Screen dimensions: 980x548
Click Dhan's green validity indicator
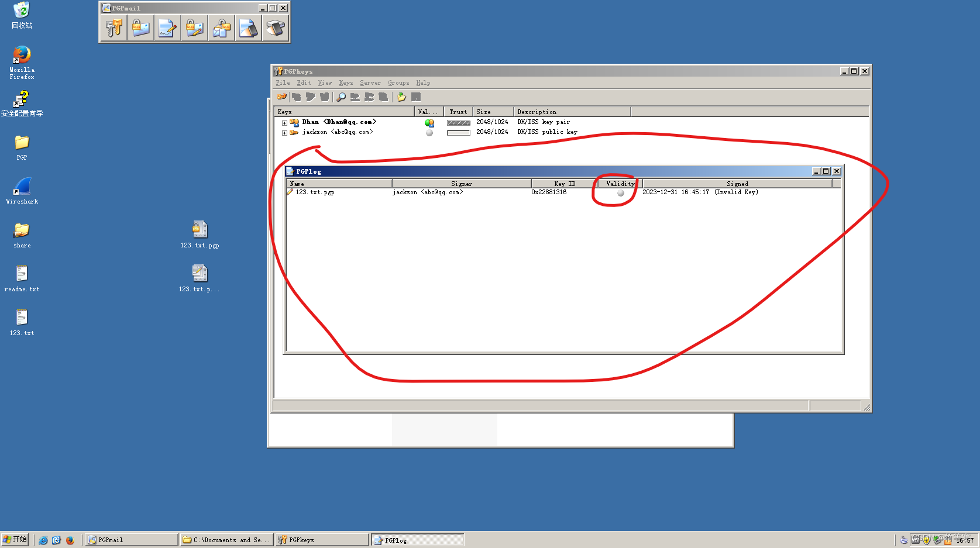click(429, 123)
